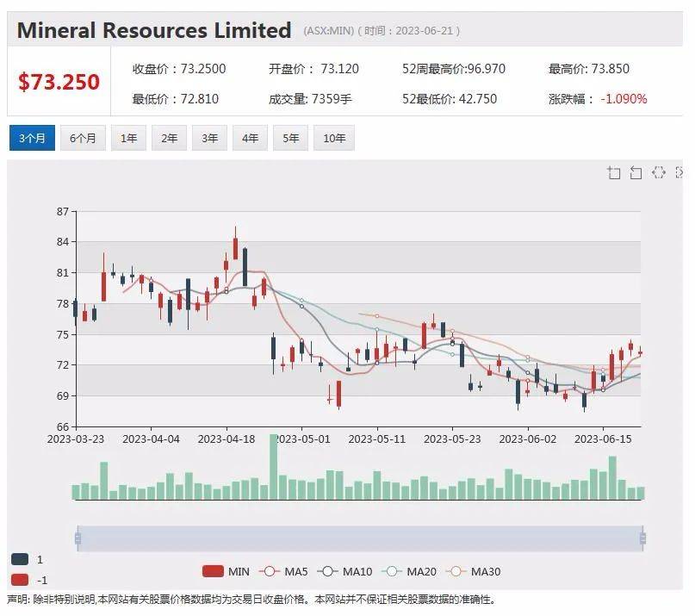Click the 2023-05-23 x-axis date label

(452, 439)
